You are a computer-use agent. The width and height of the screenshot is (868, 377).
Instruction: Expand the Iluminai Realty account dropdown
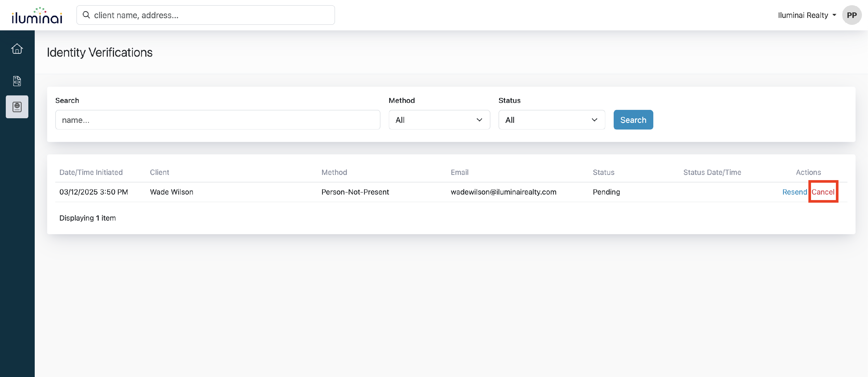coord(807,15)
